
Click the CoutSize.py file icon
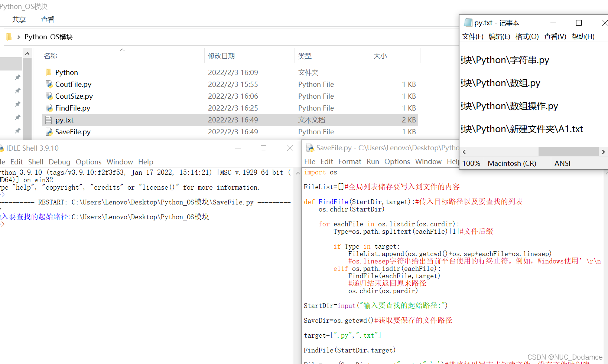49,96
